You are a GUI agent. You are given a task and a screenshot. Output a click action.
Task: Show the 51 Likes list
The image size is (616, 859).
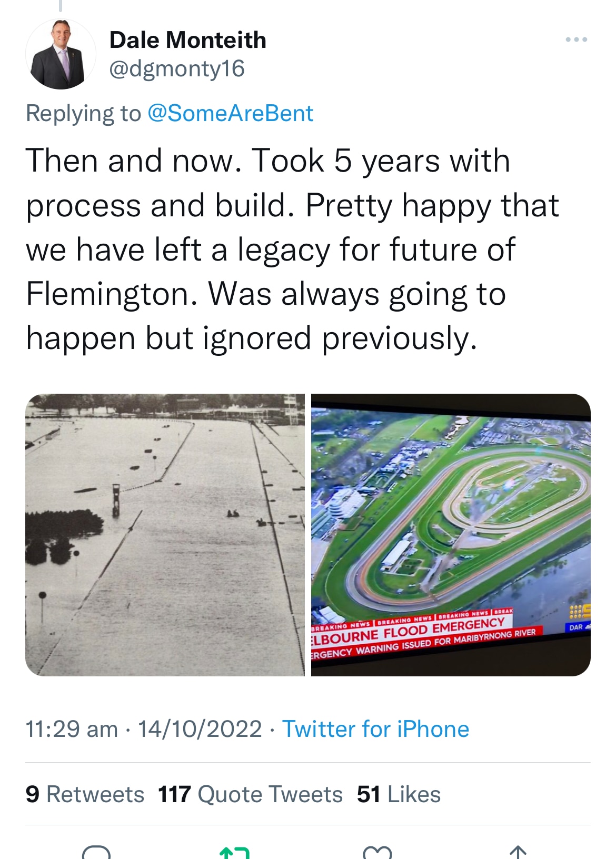tap(398, 793)
